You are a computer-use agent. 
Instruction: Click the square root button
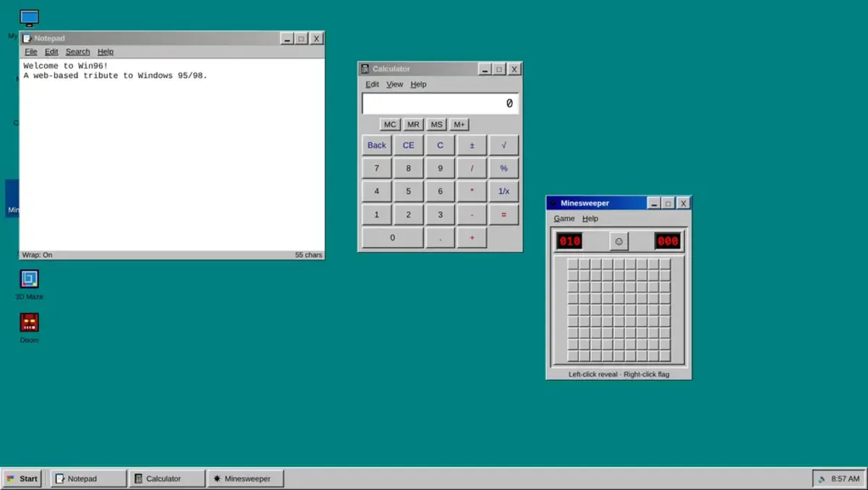click(503, 145)
